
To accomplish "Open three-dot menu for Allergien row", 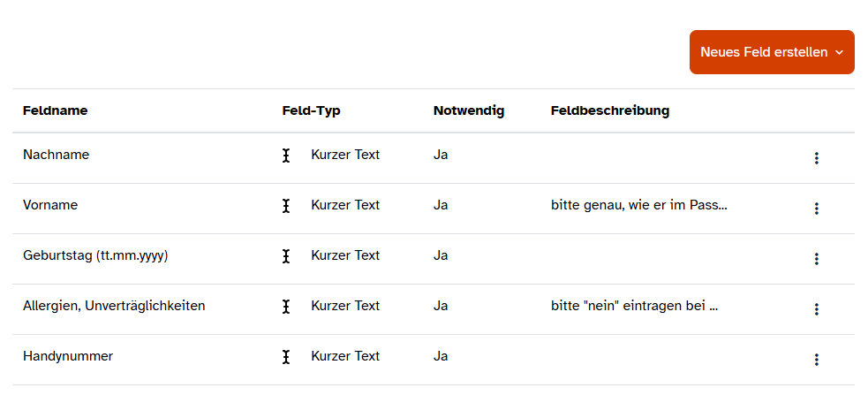I will pyautogui.click(x=816, y=309).
